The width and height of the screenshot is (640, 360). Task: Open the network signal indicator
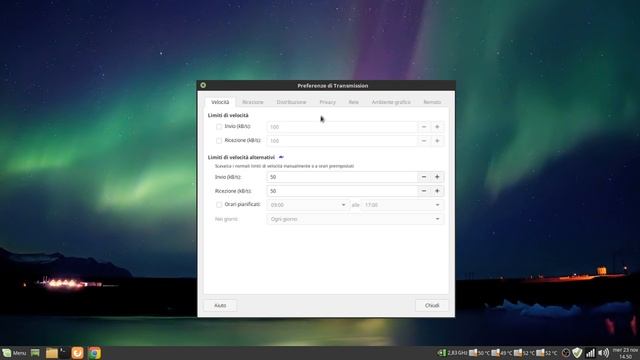pos(590,353)
